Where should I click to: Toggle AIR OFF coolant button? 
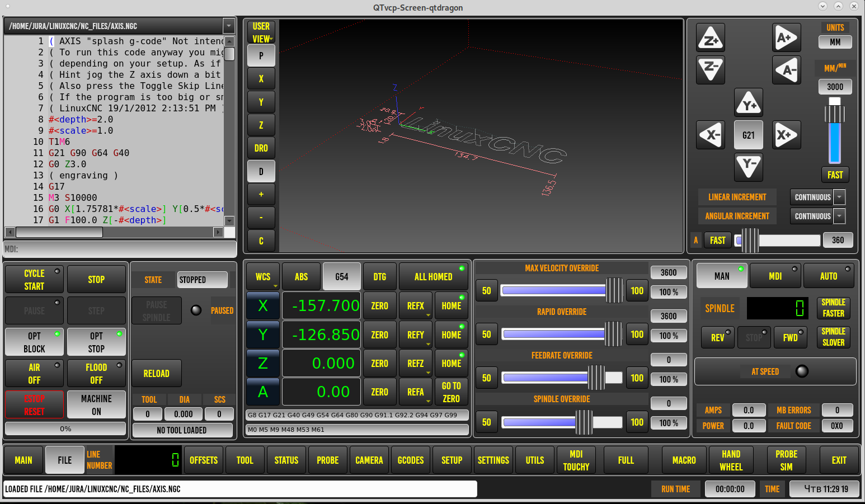tap(34, 374)
